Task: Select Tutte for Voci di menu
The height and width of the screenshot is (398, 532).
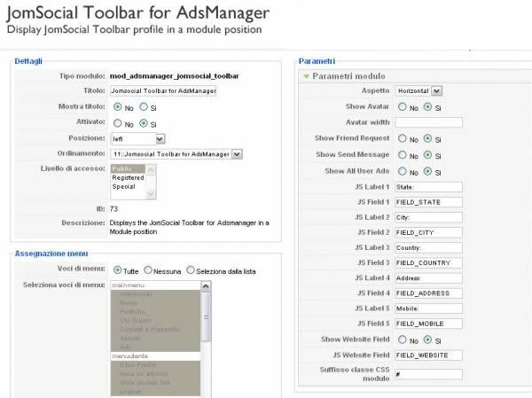Action: [117, 270]
